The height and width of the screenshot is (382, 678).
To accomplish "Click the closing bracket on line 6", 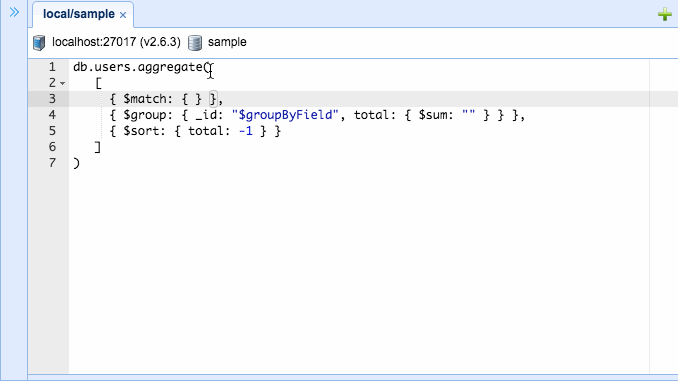I will (x=98, y=147).
